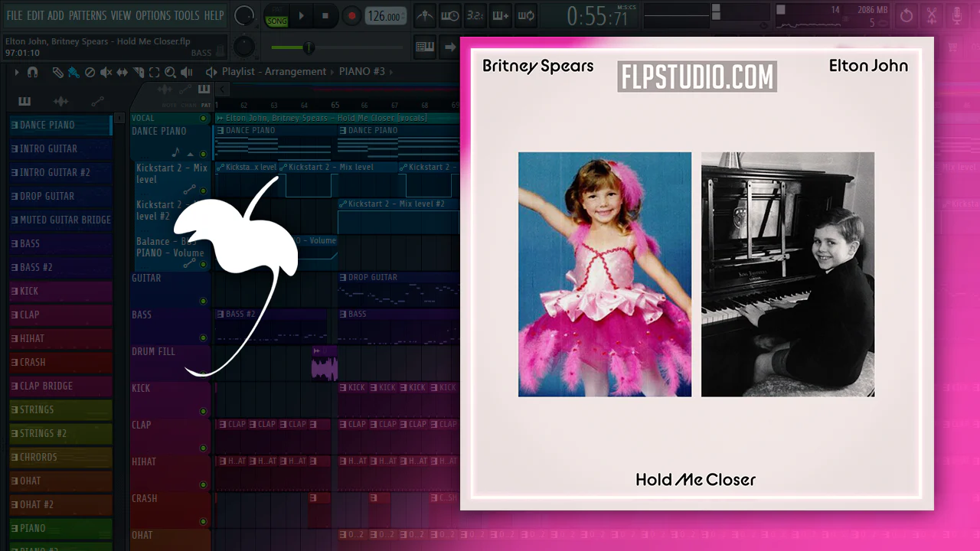
Task: Show pattern clips in the picker panel
Action: pos(24,101)
